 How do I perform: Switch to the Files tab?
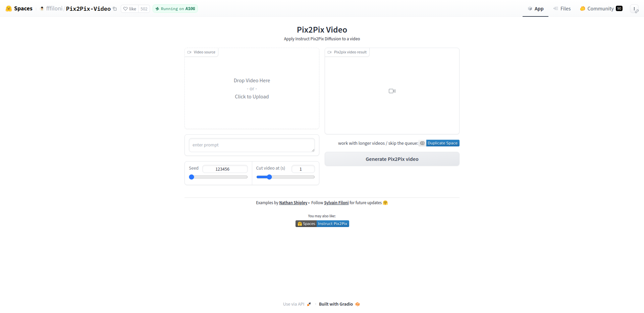(562, 9)
